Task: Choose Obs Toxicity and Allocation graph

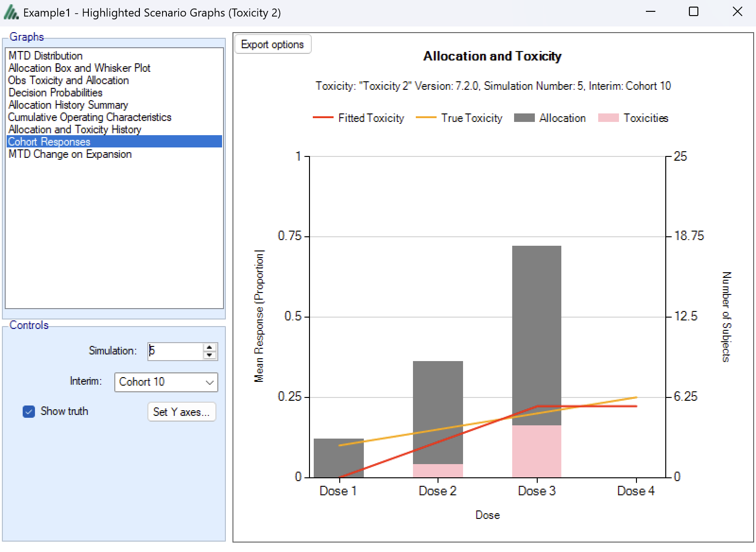Action: tap(69, 80)
